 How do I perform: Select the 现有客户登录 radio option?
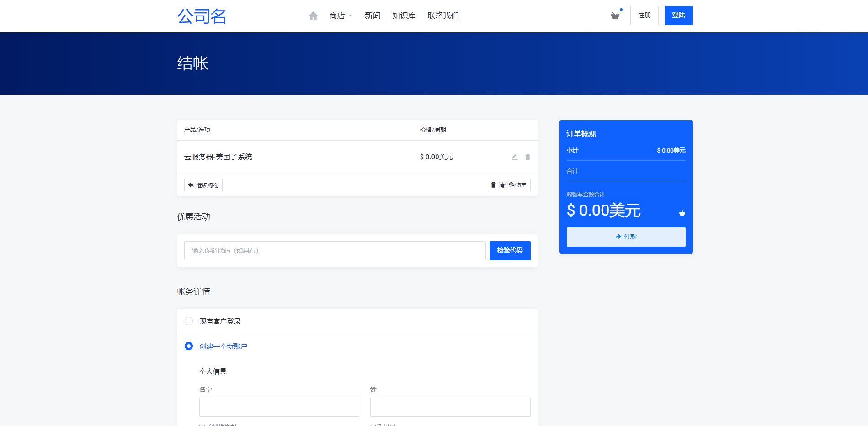point(188,321)
